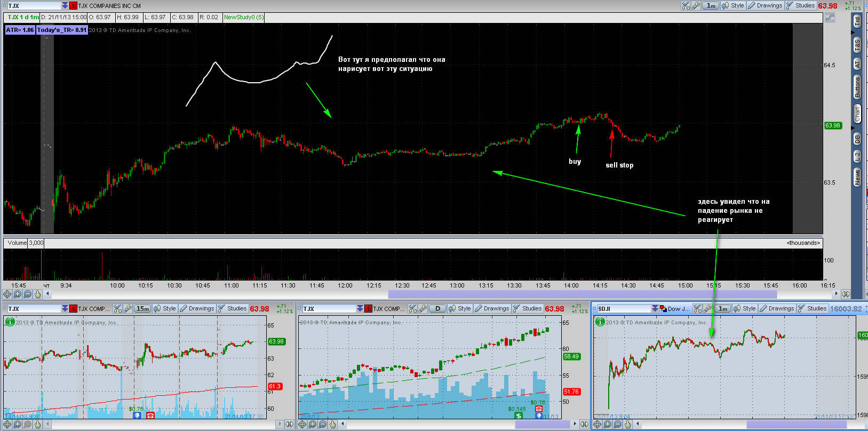
Task: Open the Trd sidebar tab
Action: coord(857,22)
